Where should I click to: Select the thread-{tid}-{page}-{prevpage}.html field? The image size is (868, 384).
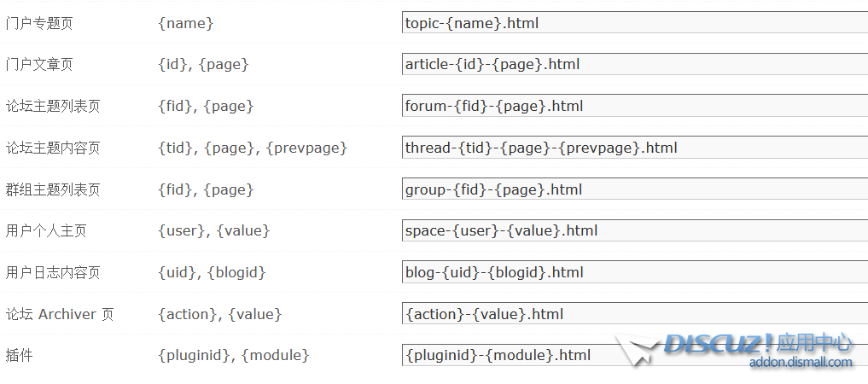[635, 148]
